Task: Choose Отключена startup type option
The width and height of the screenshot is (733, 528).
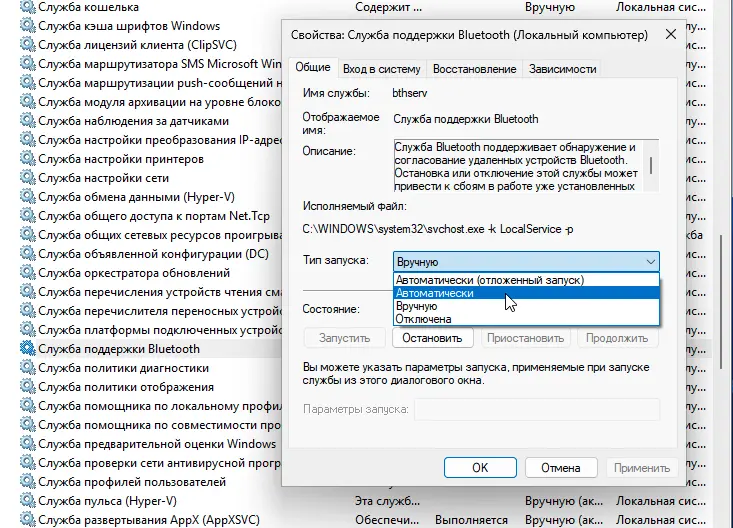Action: (x=423, y=319)
